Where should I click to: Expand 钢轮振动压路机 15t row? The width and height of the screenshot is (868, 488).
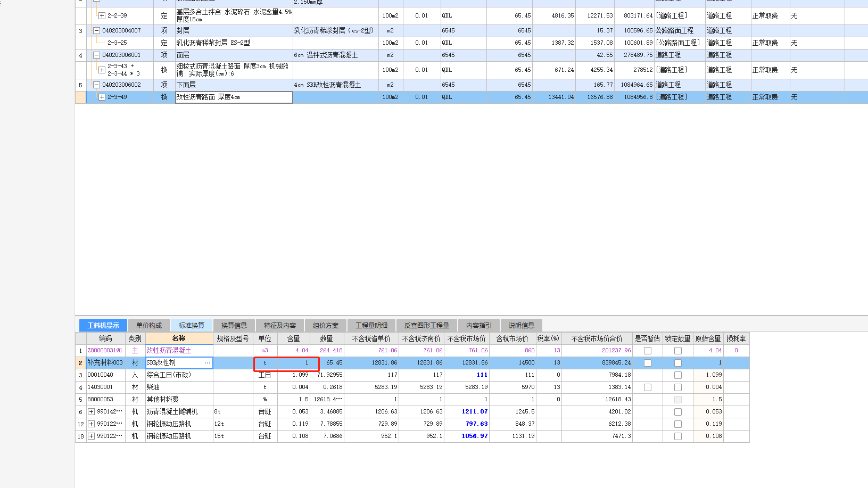[x=92, y=436]
